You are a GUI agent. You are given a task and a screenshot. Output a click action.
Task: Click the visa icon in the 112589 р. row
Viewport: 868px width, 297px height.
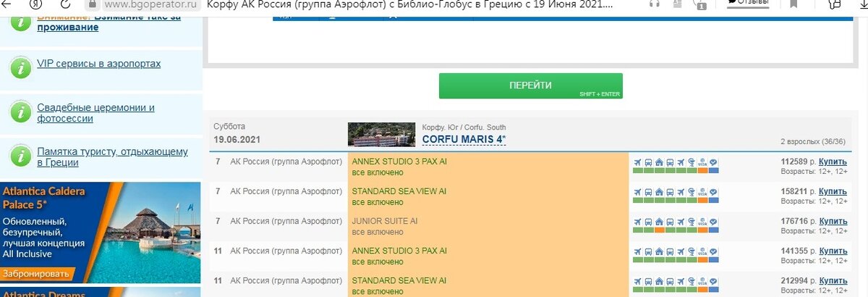(702, 162)
